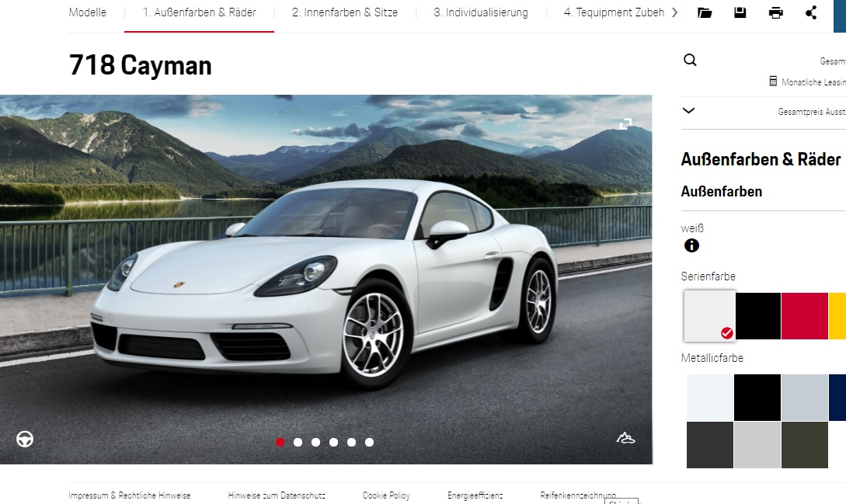This screenshot has width=846, height=504.
Task: Select third car view dot
Action: click(x=315, y=443)
